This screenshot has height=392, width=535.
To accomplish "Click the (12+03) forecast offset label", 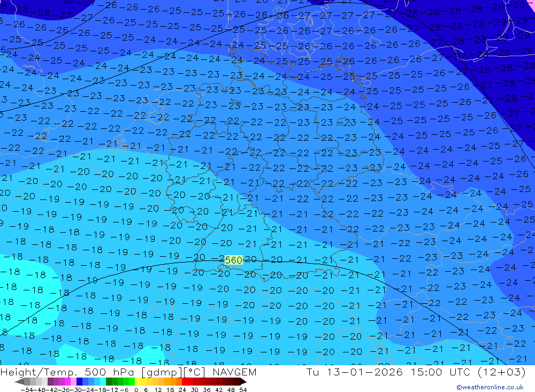I will pos(502,372).
